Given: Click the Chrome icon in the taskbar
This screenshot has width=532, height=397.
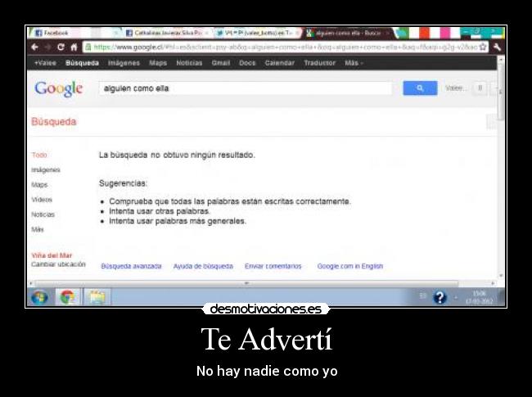Looking at the screenshot, I should pyautogui.click(x=67, y=298).
